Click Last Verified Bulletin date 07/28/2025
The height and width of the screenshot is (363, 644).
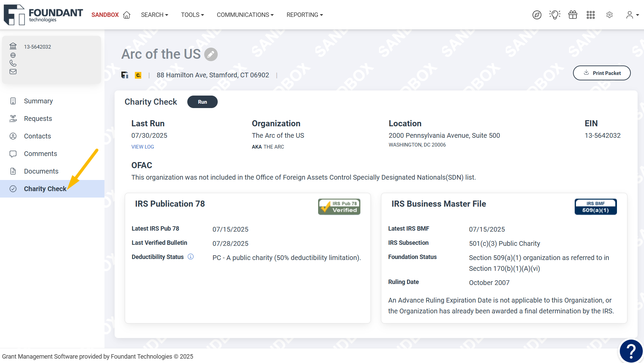point(230,243)
